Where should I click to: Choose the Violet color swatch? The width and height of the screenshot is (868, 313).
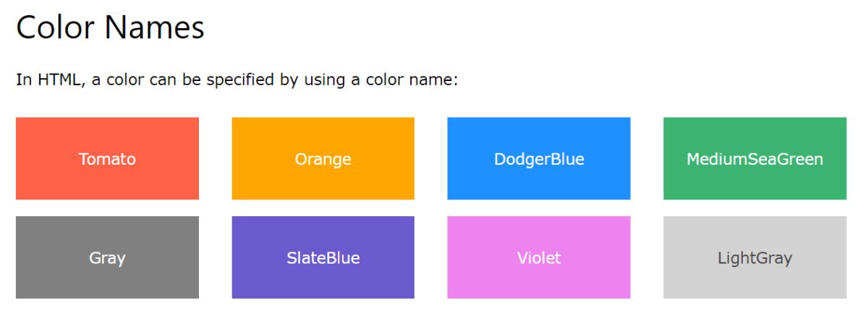coord(539,257)
